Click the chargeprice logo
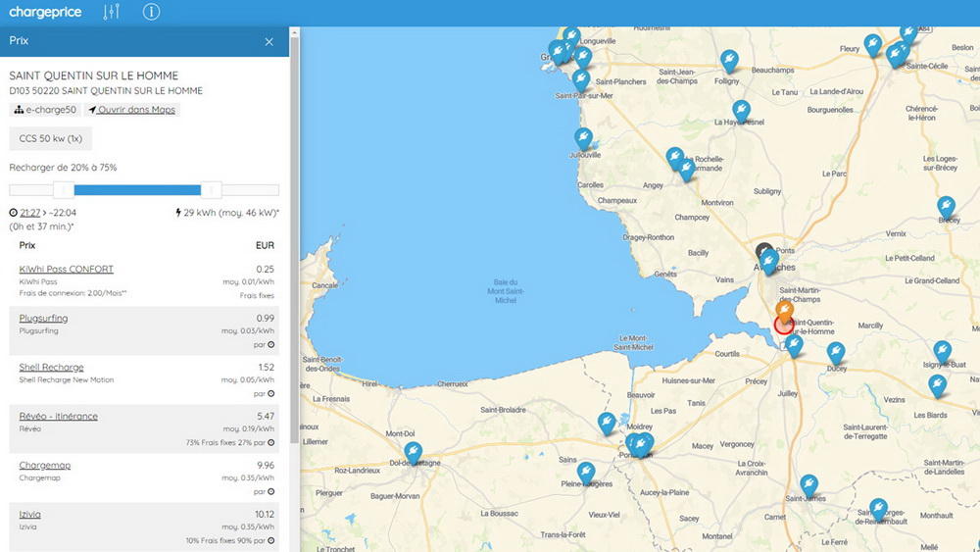Viewport: 980px width, 552px height. (x=45, y=12)
